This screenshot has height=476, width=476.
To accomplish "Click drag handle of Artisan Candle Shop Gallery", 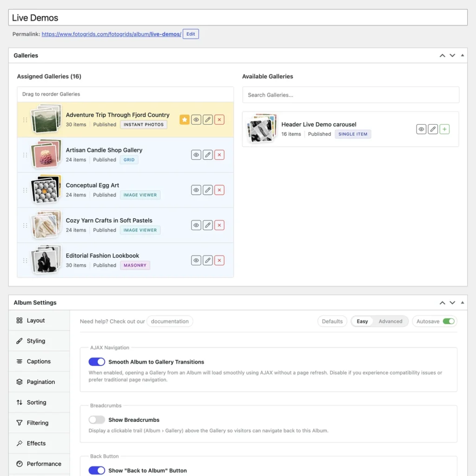I will pyautogui.click(x=25, y=155).
